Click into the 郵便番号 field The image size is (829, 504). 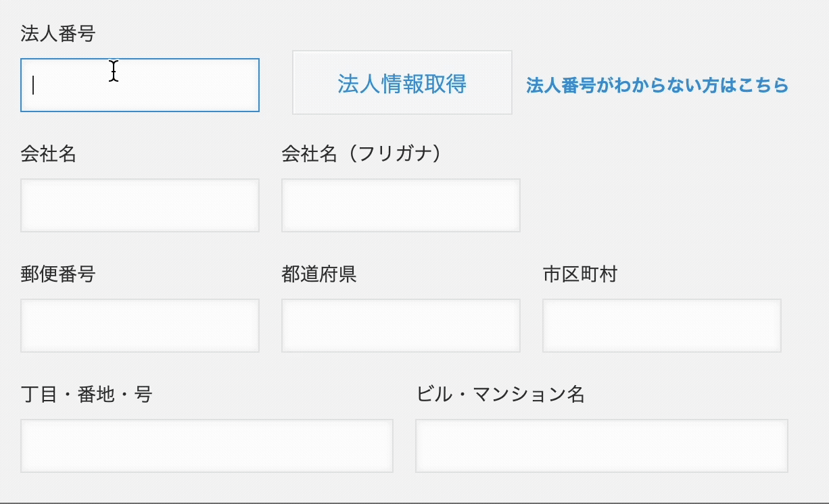[x=140, y=326]
